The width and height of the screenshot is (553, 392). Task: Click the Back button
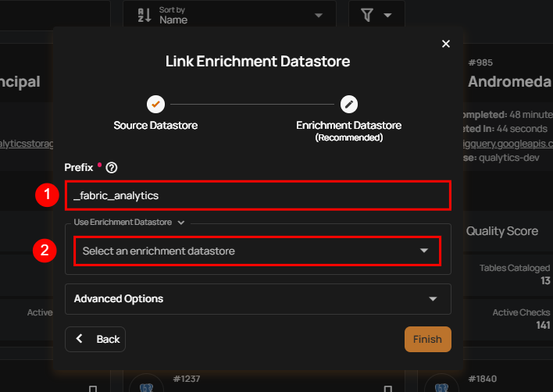(95, 339)
